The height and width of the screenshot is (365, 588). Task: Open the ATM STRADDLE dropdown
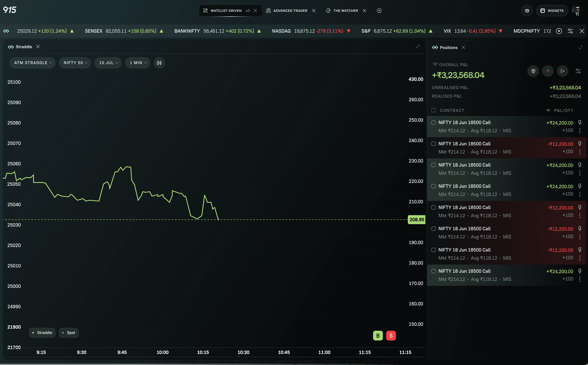click(33, 63)
